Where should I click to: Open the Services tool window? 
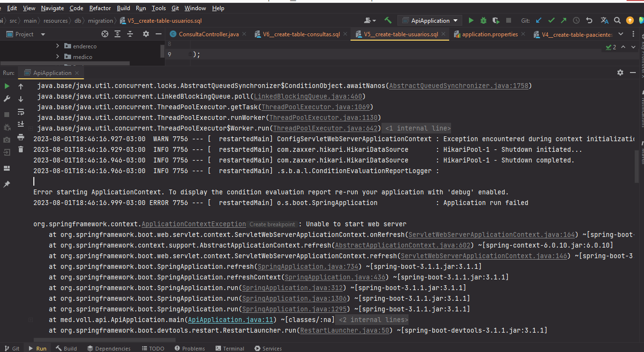tap(268, 348)
